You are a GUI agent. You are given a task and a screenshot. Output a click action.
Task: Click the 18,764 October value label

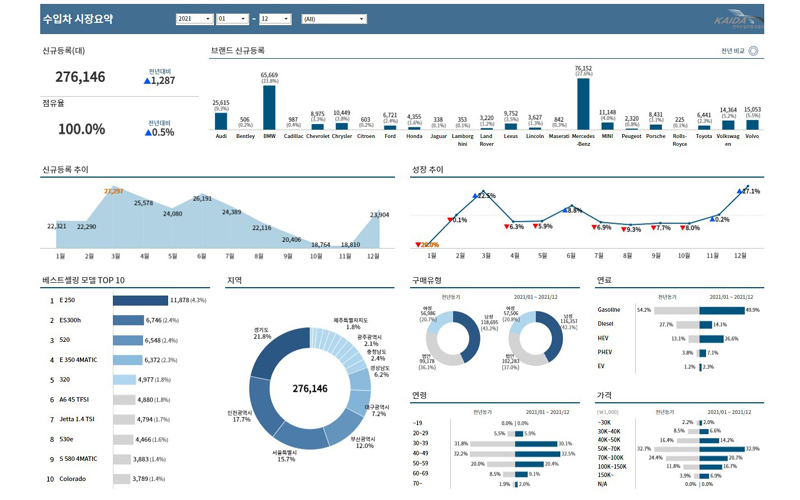(321, 245)
